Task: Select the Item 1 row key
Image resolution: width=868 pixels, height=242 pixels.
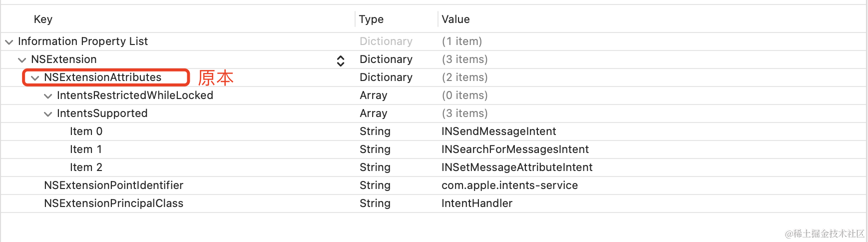Action: [x=86, y=149]
